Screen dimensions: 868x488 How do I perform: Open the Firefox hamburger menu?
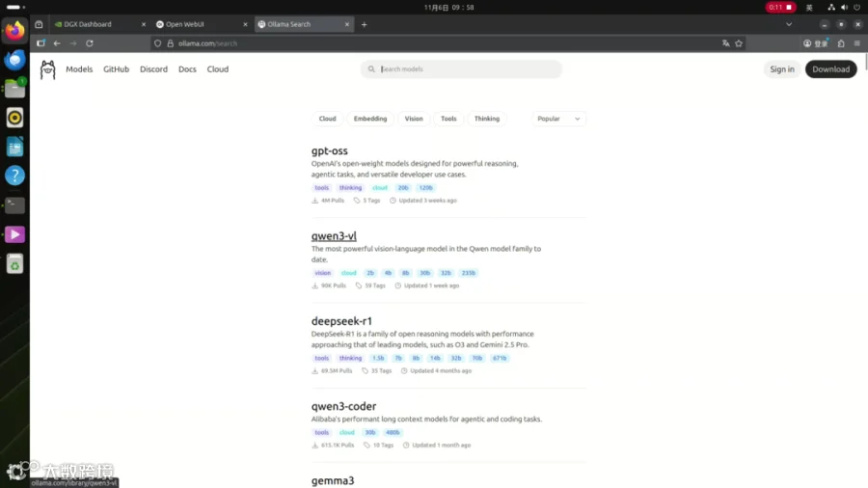(857, 43)
